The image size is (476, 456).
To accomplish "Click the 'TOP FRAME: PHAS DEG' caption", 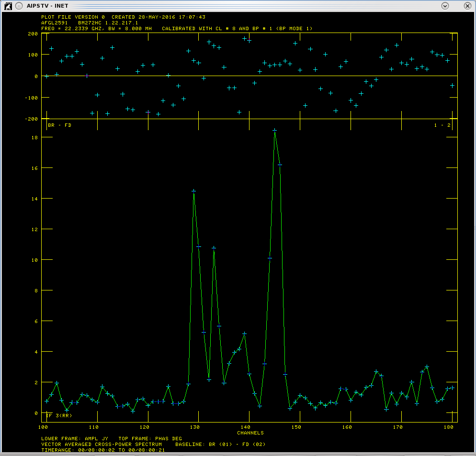I will [150, 438].
